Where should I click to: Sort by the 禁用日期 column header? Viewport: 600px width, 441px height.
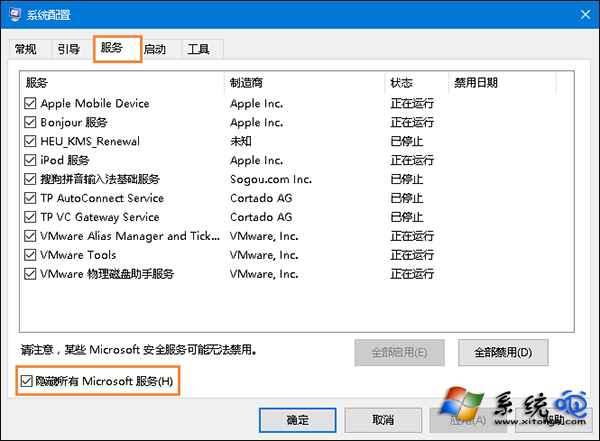pos(502,82)
